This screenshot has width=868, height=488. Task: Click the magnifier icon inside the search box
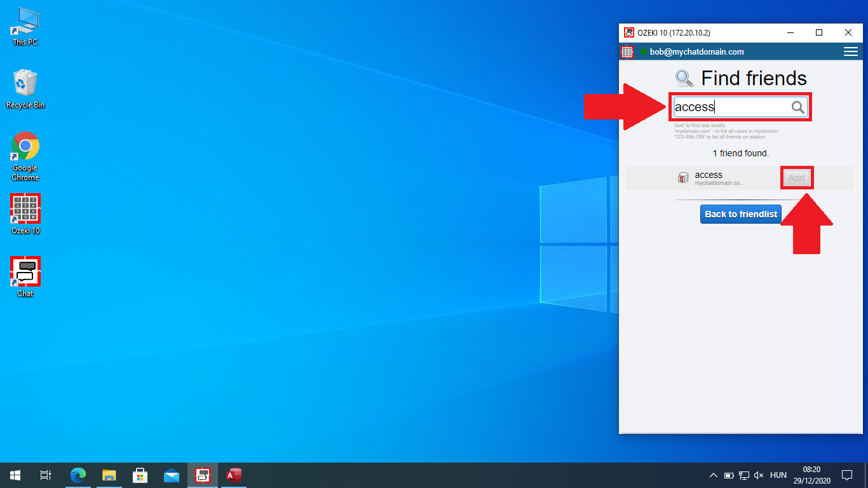[x=798, y=107]
